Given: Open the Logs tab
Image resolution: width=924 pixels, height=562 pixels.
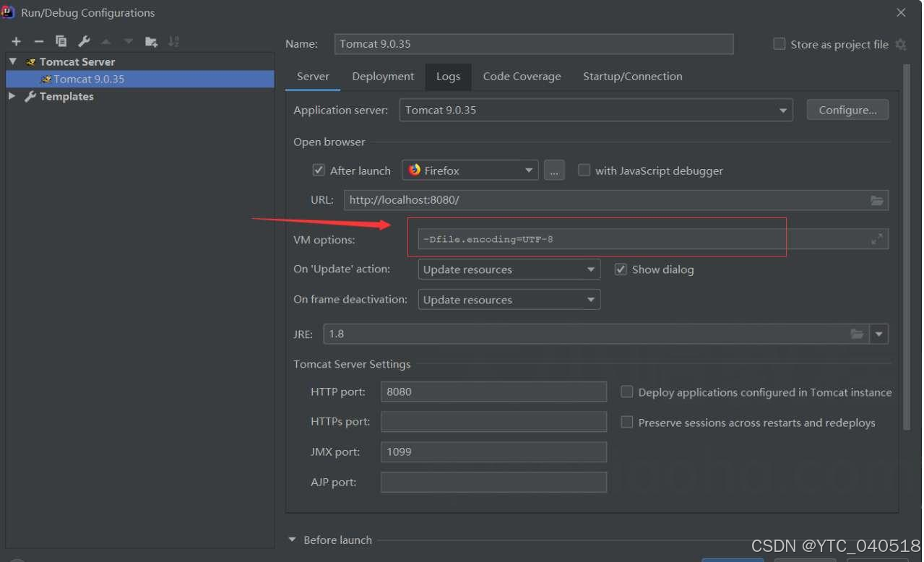Looking at the screenshot, I should [448, 77].
